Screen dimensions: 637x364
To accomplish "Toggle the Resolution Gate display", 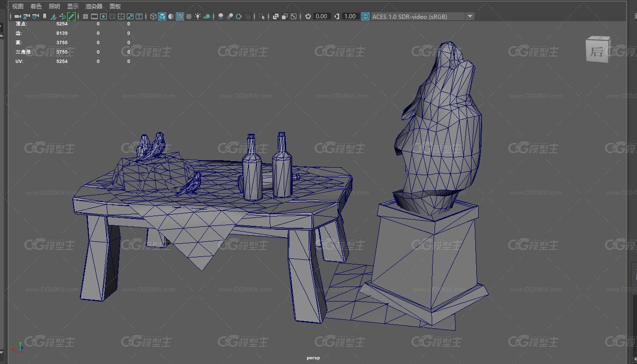I will click(103, 16).
